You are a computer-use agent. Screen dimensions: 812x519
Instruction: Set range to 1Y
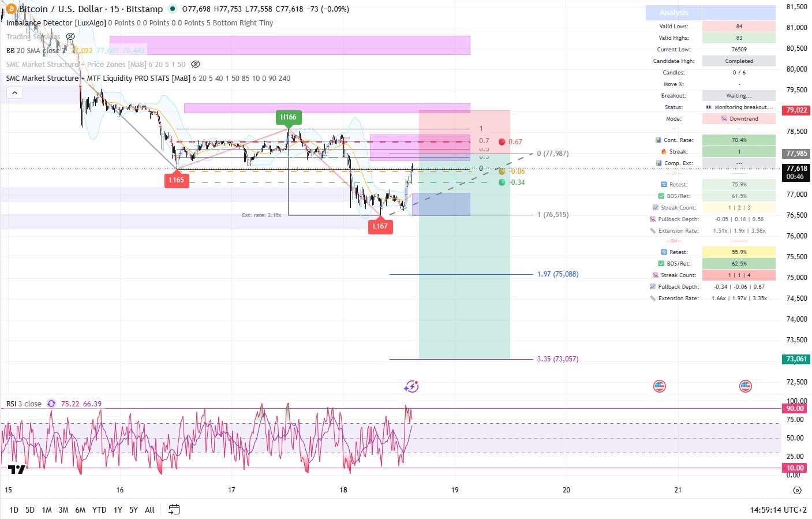(x=118, y=510)
